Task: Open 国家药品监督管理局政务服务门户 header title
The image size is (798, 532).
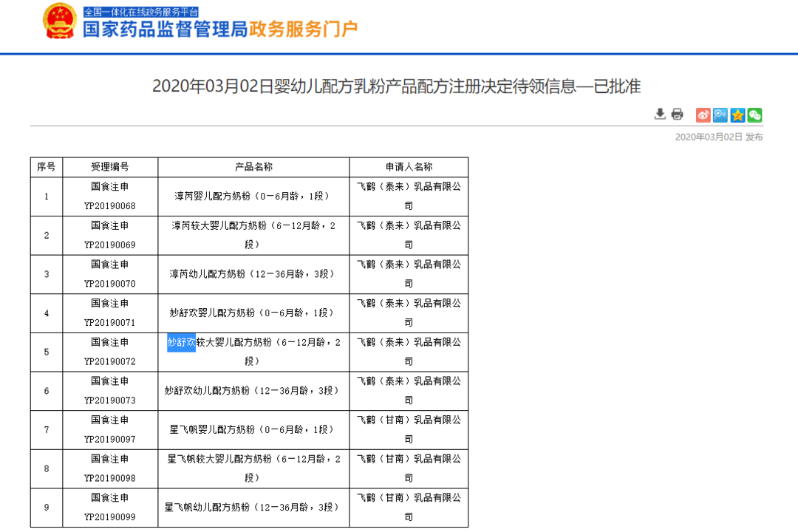Action: (x=220, y=29)
